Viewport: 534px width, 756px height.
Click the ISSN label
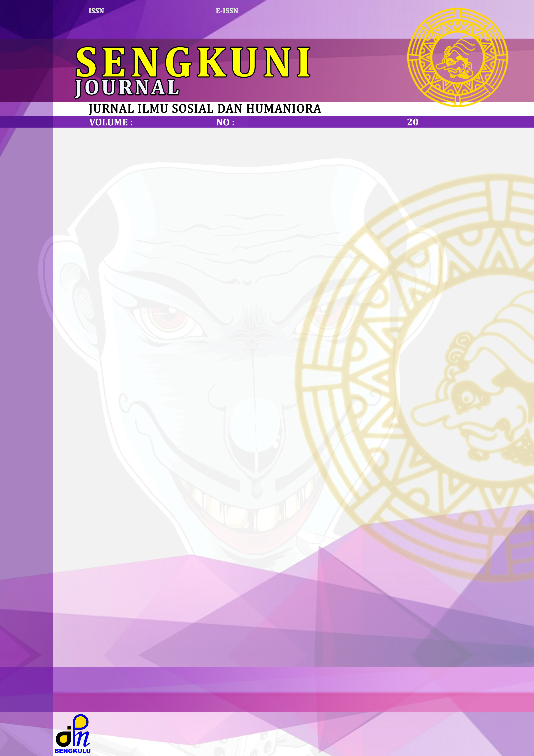pyautogui.click(x=96, y=11)
